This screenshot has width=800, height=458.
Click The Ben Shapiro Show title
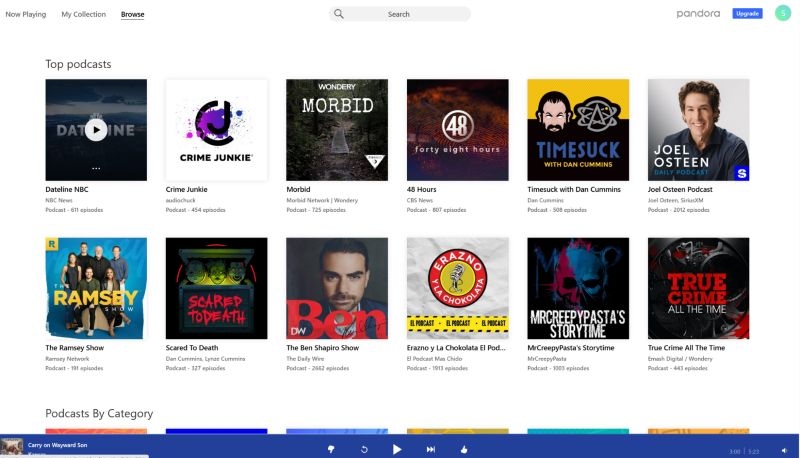click(x=322, y=348)
